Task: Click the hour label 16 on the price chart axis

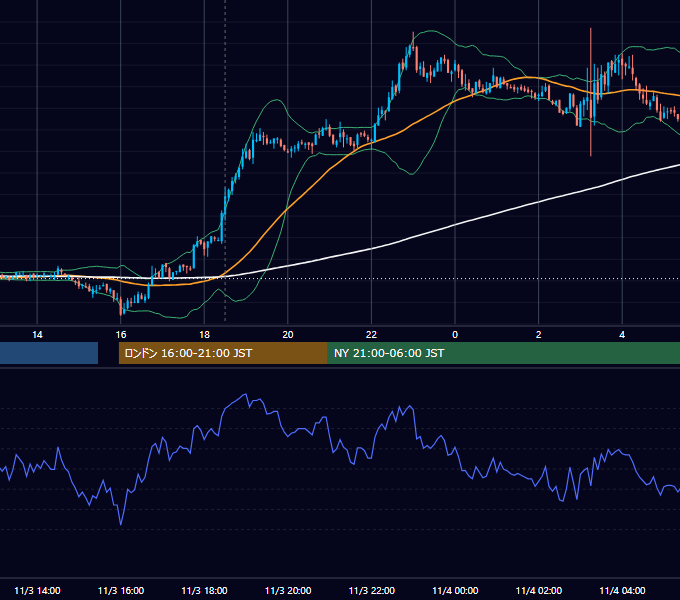Action: 121,335
